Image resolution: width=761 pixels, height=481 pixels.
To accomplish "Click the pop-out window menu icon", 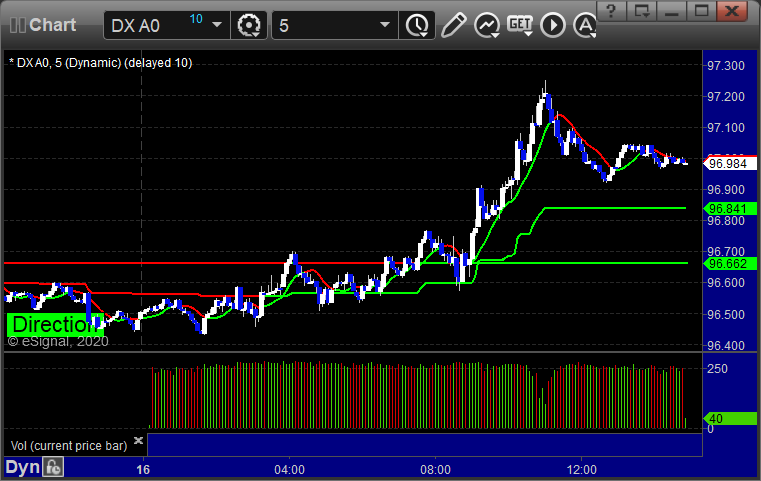I will point(641,11).
